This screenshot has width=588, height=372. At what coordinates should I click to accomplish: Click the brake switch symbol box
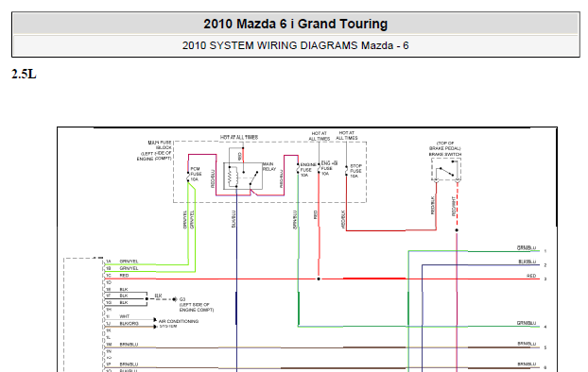(x=446, y=170)
